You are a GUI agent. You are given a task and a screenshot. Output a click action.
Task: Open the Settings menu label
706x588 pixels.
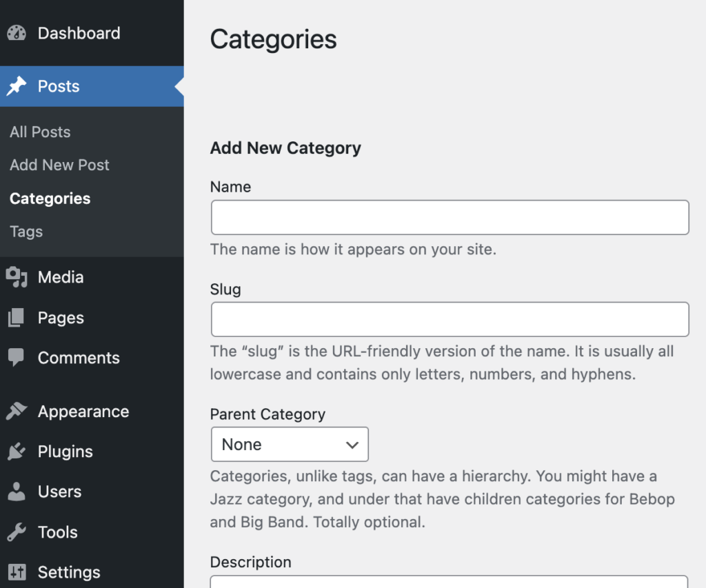[x=69, y=572]
